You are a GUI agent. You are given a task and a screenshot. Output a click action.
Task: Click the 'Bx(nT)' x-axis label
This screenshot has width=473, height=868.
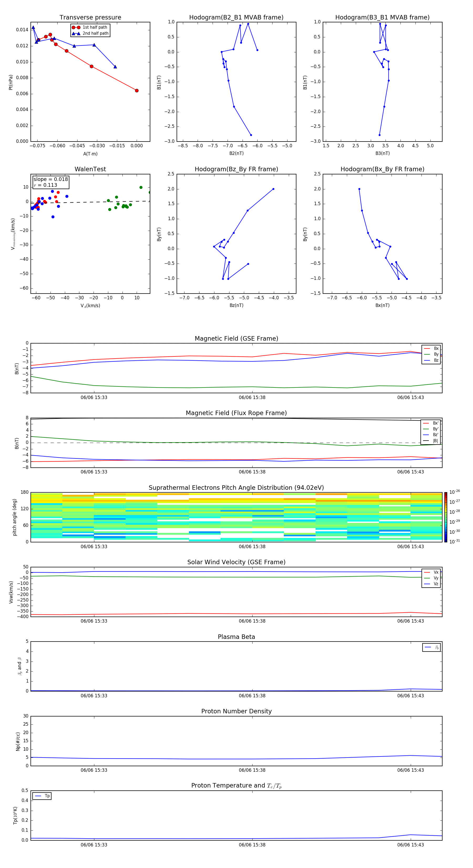(x=382, y=305)
